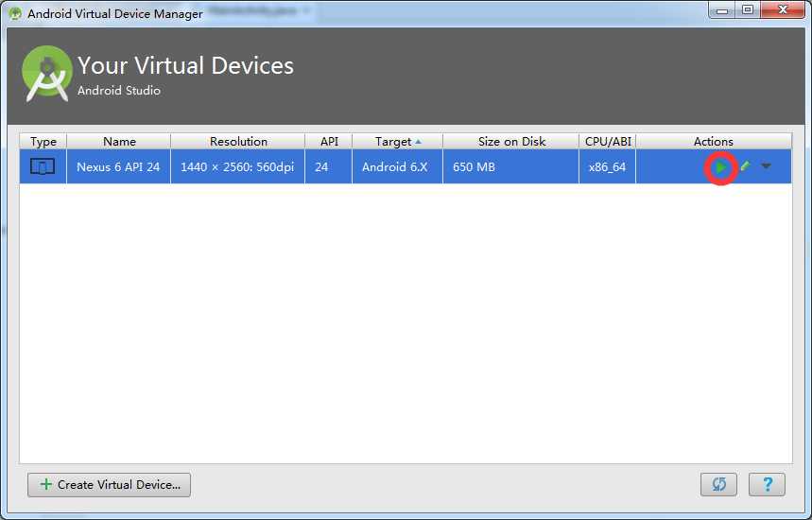
Task: Open the help question mark button
Action: point(767,484)
